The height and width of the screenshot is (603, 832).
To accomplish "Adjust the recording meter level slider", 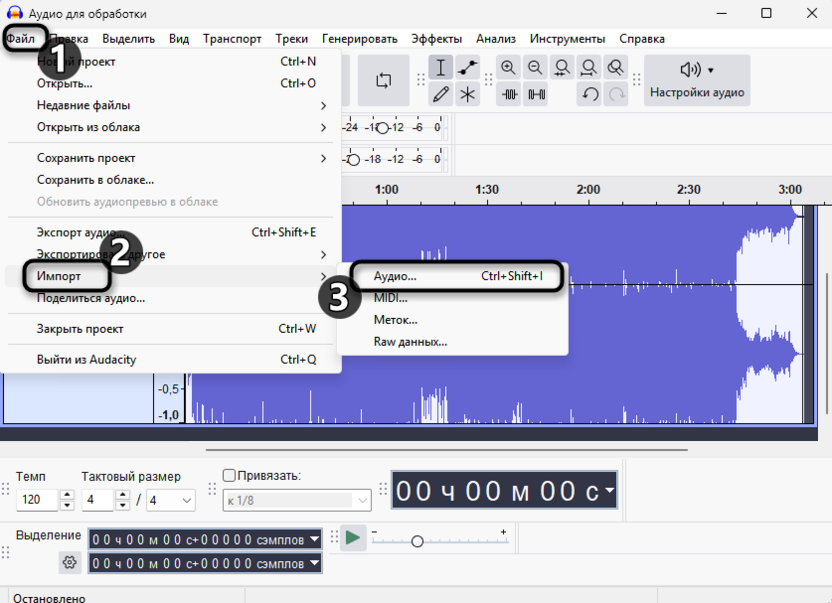I will pos(382,128).
